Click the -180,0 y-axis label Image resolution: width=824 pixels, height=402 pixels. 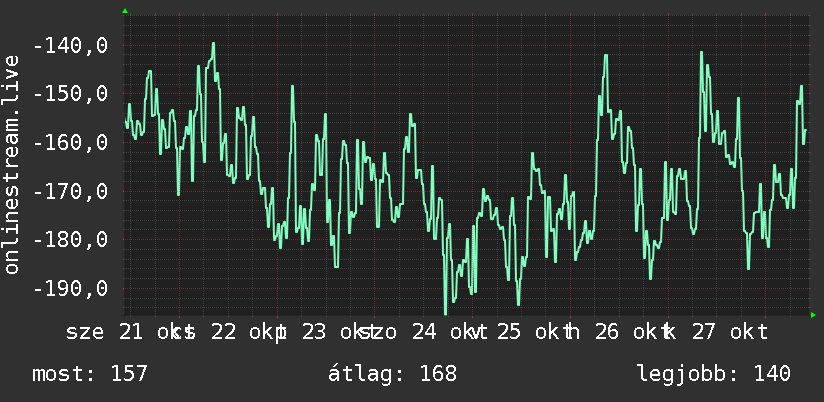(x=70, y=240)
